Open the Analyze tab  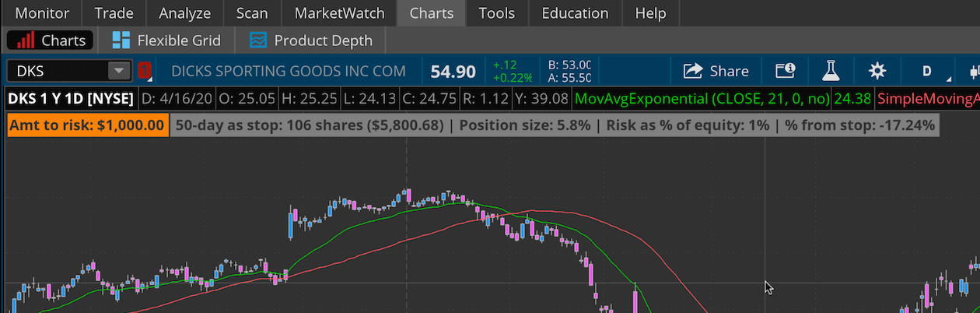tap(184, 13)
